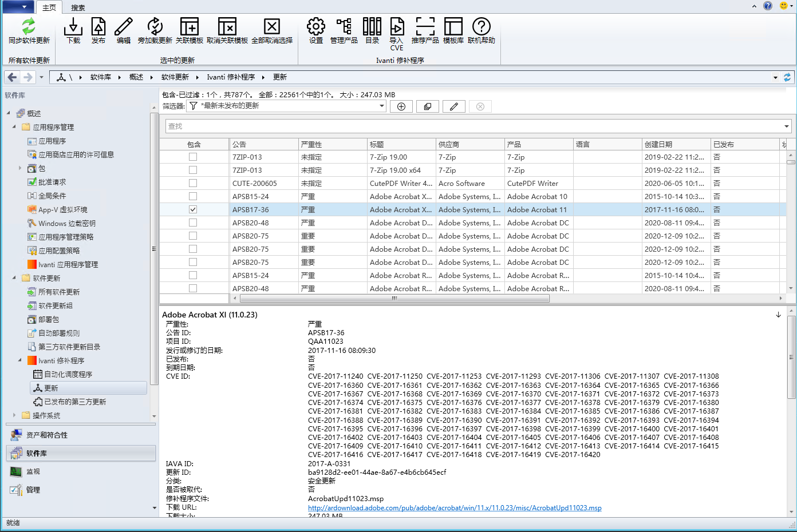The width and height of the screenshot is (797, 532).
Task: Open the 目录 catalog icon
Action: [x=372, y=26]
